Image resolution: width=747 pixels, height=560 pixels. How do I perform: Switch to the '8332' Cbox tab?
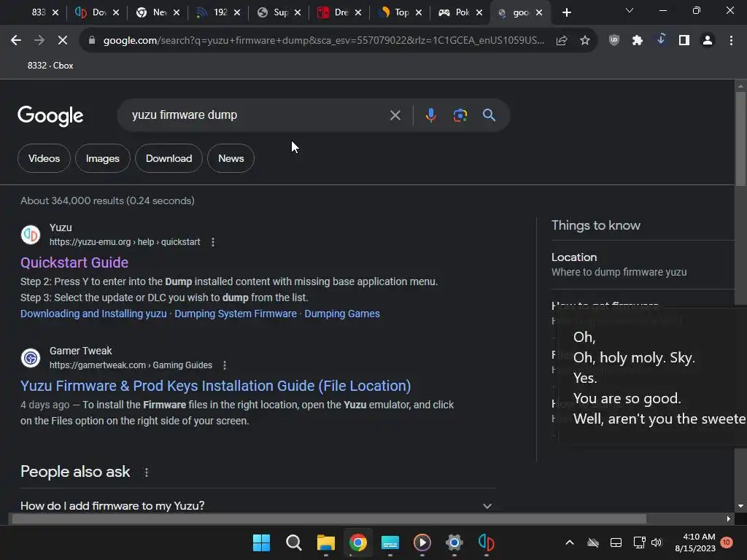(x=39, y=12)
